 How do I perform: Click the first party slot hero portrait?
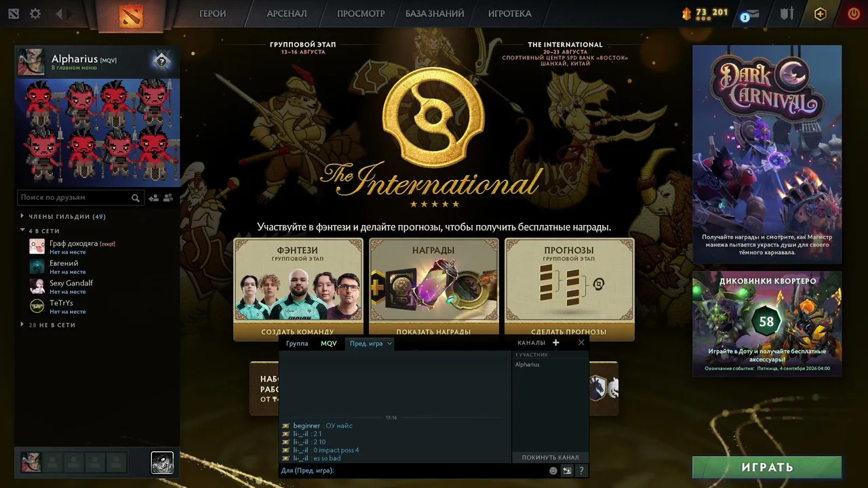31,462
